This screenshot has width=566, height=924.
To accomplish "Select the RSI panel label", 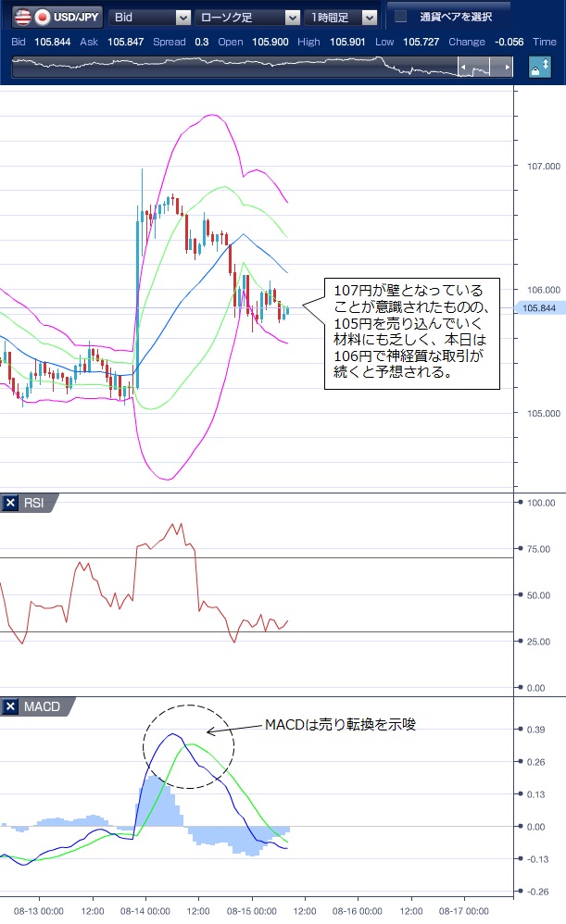I will point(33,503).
